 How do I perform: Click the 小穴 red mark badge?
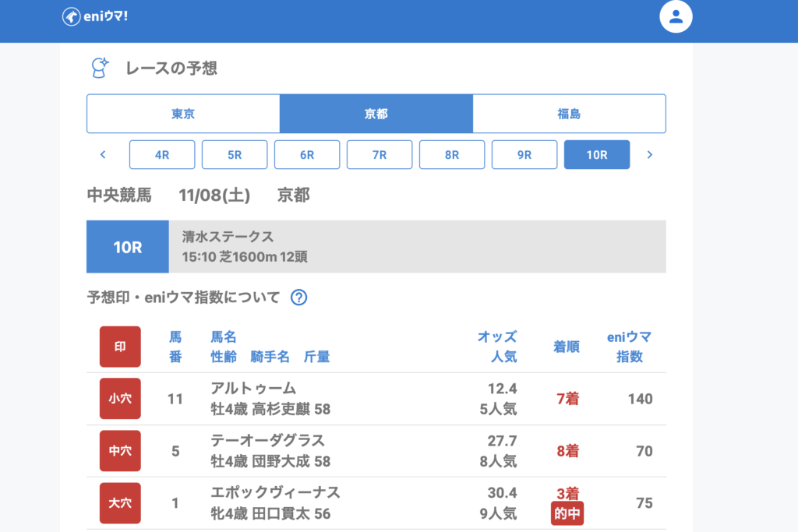(120, 399)
